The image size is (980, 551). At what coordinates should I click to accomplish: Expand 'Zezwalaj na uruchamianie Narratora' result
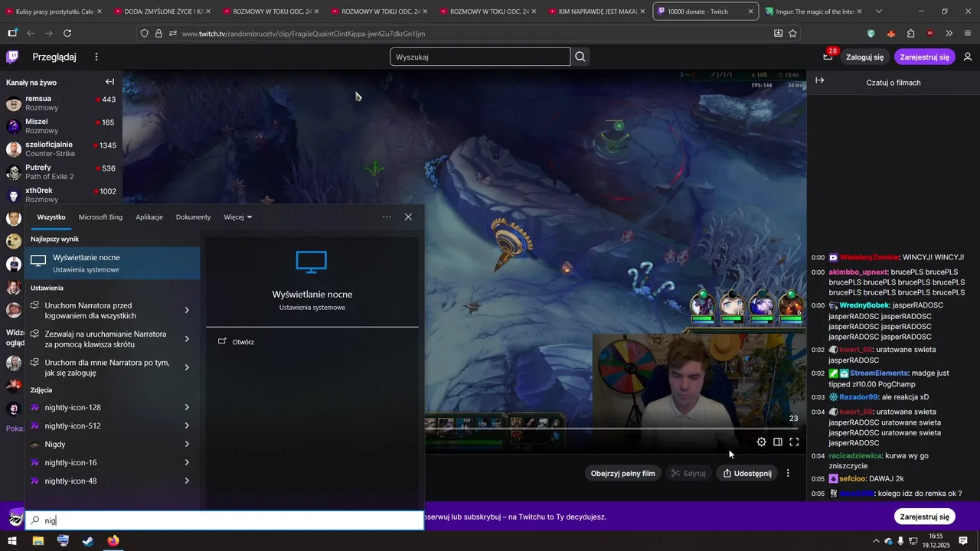point(187,339)
